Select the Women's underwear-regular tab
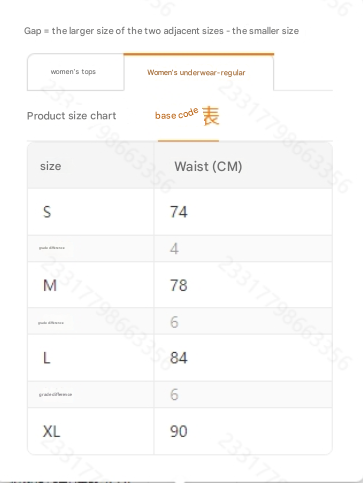This screenshot has height=483, width=363. pos(199,72)
